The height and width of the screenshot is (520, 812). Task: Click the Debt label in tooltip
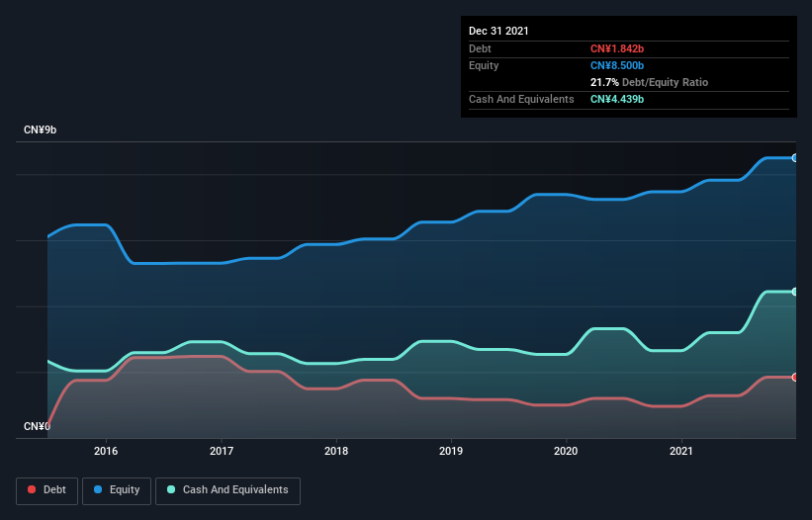coord(480,48)
